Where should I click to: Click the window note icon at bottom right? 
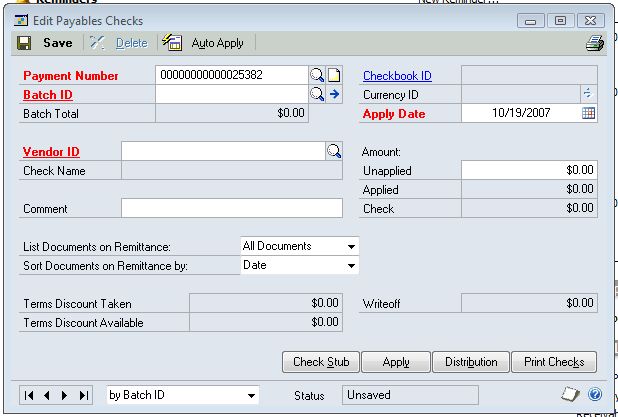[x=570, y=394]
